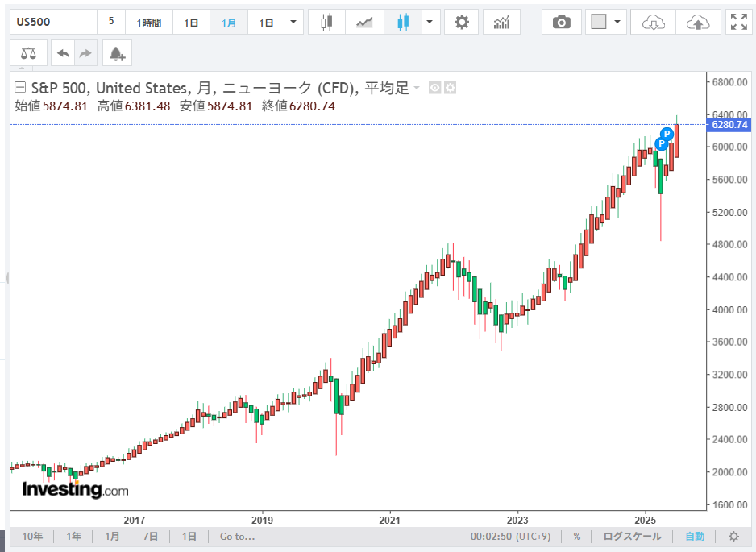The image size is (756, 552).
Task: Select the 10年 time range
Action: tap(32, 536)
